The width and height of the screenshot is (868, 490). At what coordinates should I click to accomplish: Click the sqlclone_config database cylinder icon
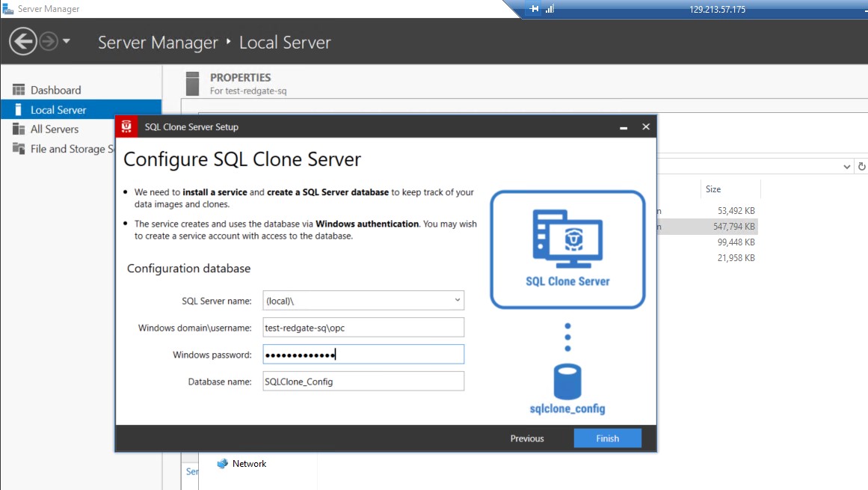pyautogui.click(x=567, y=382)
